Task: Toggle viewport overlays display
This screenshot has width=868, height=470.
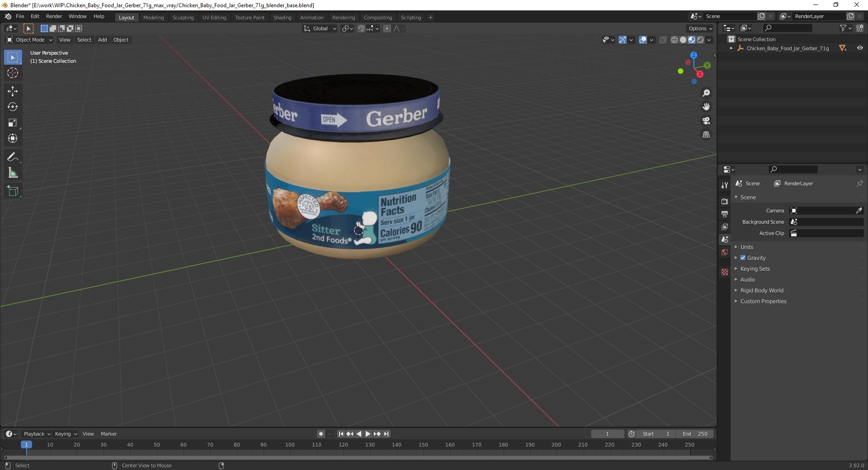Action: tap(643, 40)
